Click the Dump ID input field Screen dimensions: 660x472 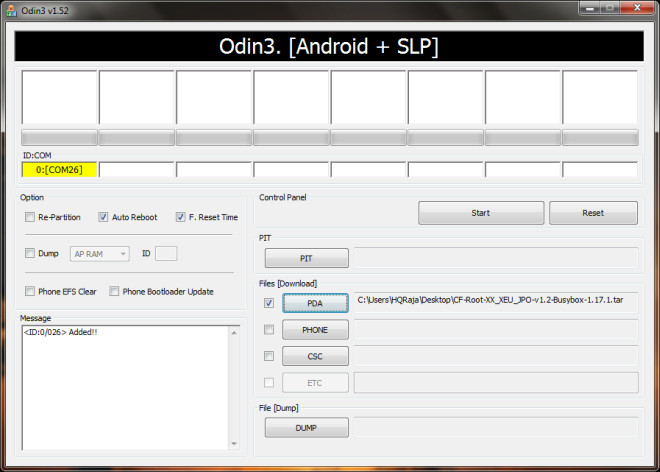[166, 253]
